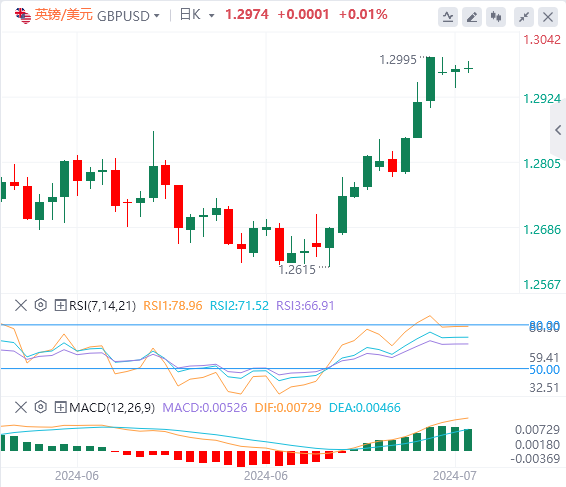
Task: Click the 1.2615 low price label
Action: point(297,270)
